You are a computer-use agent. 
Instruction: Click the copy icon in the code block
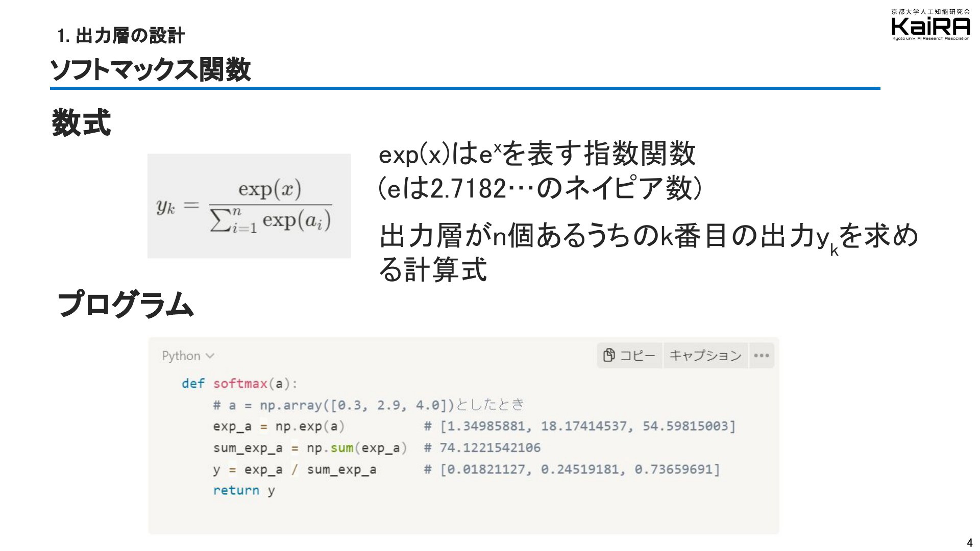[608, 355]
